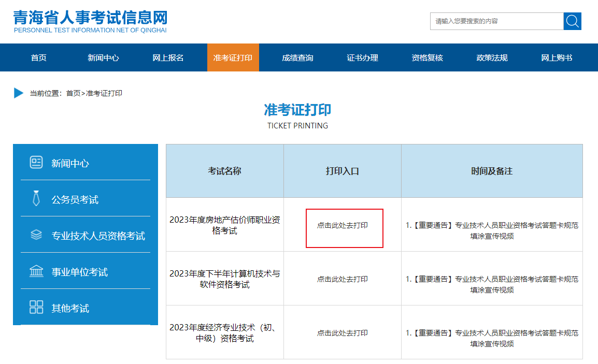This screenshot has height=364, width=598.
Task: Click the 青海省人事考试信息网 site logo
Action: pyautogui.click(x=91, y=21)
